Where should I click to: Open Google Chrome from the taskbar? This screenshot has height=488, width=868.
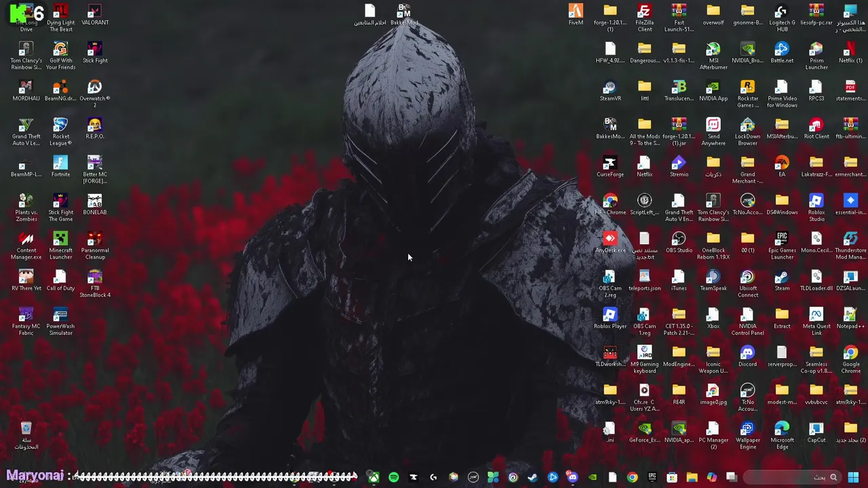tap(632, 478)
